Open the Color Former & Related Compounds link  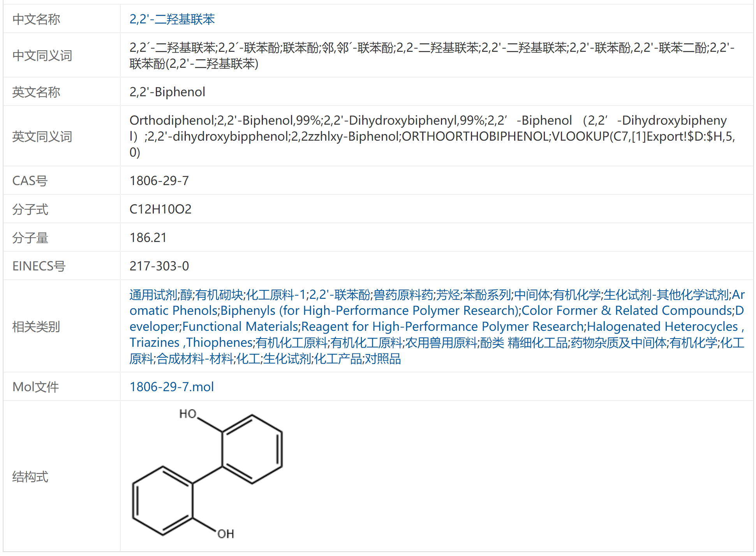627,311
